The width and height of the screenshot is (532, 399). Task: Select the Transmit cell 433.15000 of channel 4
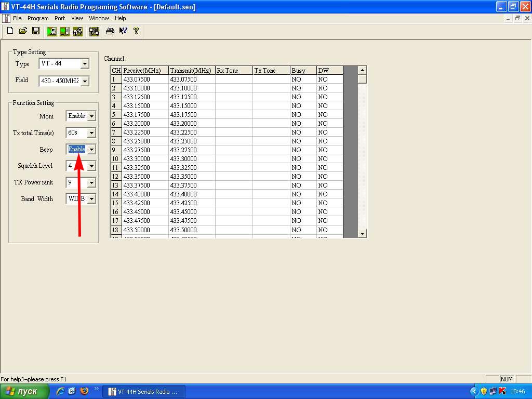point(192,106)
